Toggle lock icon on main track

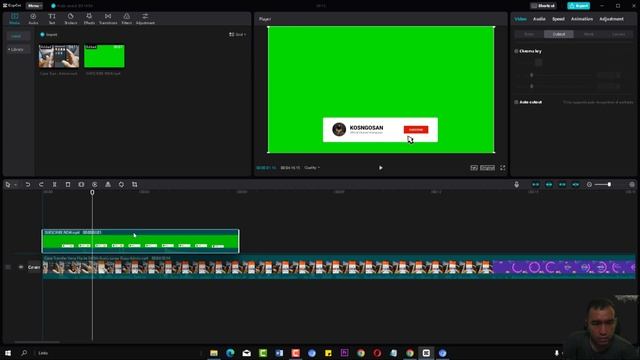[x=8, y=267]
